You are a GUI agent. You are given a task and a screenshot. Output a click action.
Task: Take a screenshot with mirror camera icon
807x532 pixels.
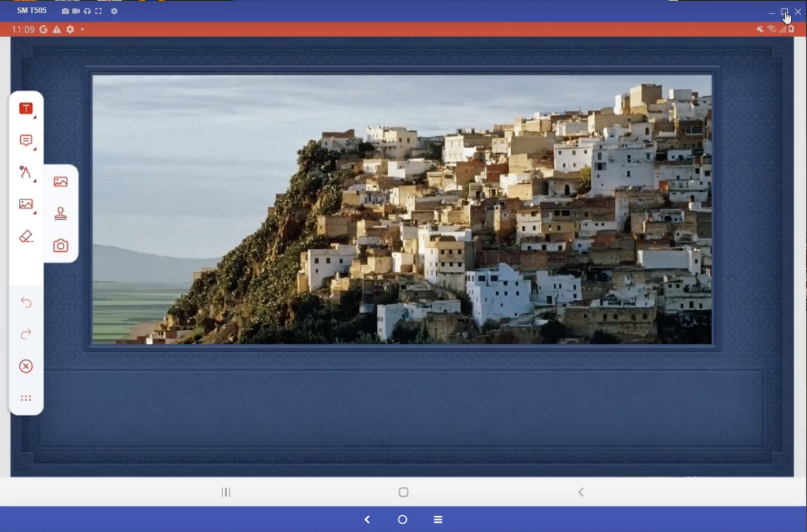tap(65, 11)
